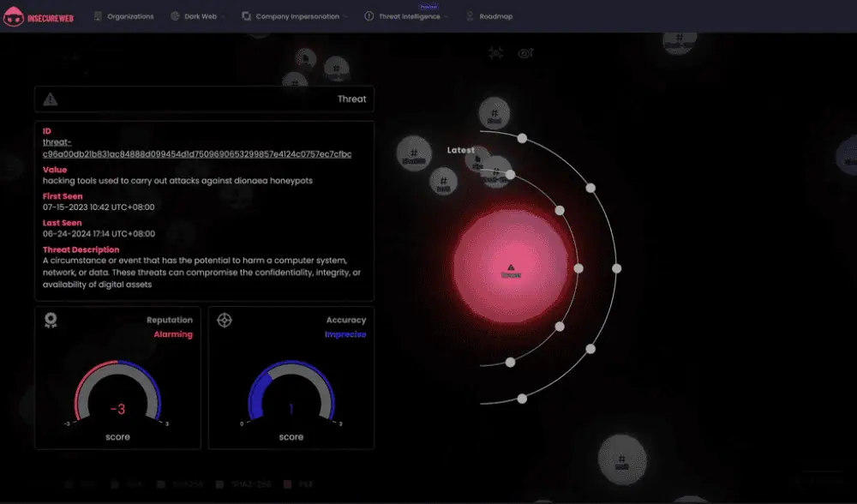The height and width of the screenshot is (504, 857).
Task: Click the Latest label on the graph
Action: pyautogui.click(x=460, y=150)
